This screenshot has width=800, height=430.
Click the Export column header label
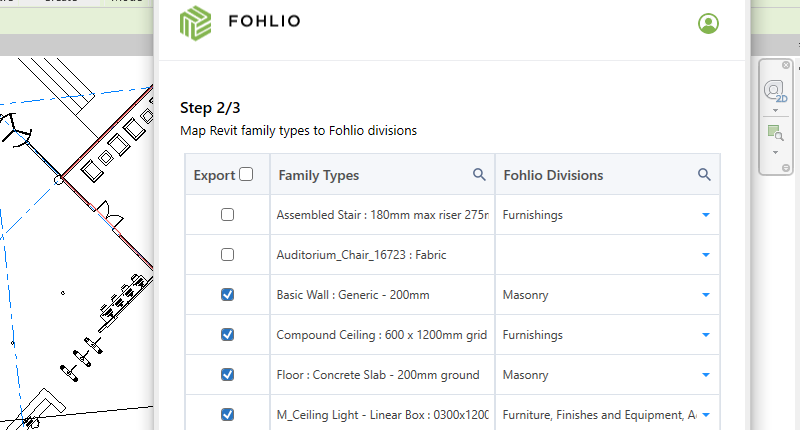(x=214, y=175)
